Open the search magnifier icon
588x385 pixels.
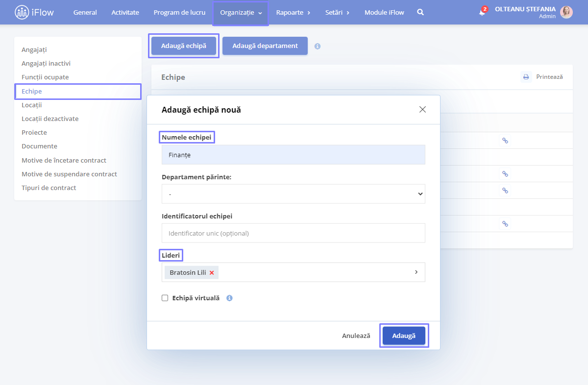click(x=420, y=12)
